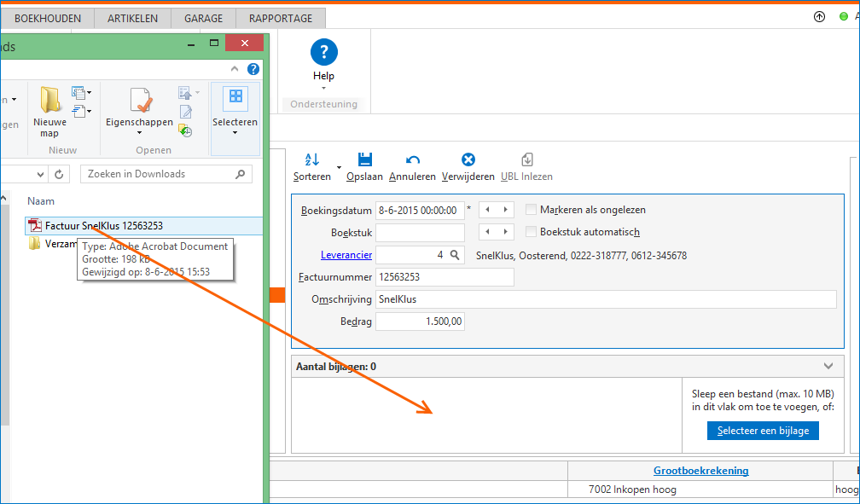Click Annuleren undo icon

click(412, 159)
